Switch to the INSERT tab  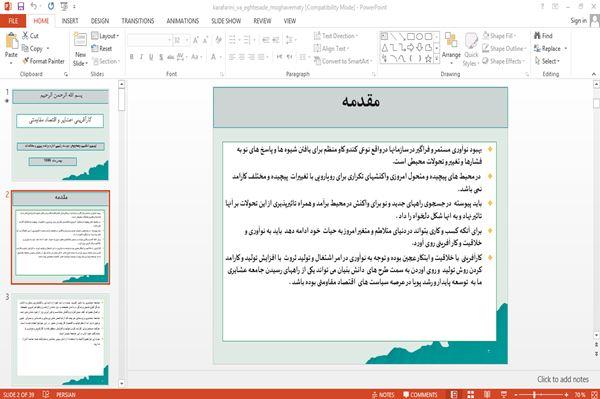pos(70,21)
